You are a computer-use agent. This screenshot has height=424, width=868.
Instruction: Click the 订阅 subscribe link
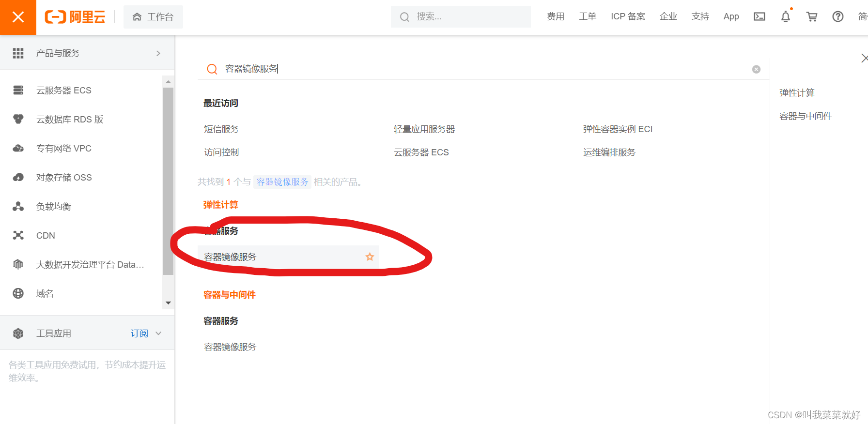139,333
